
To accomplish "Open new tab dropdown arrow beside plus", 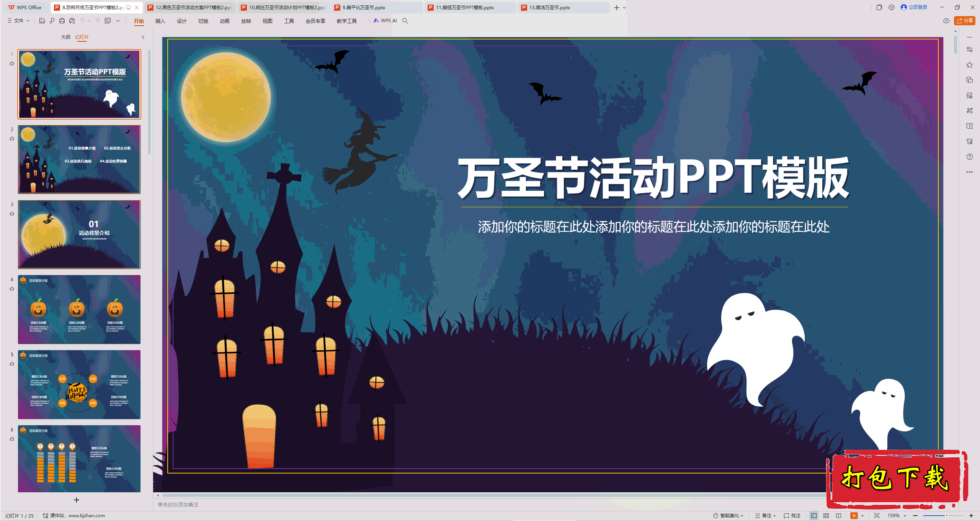I will point(625,8).
